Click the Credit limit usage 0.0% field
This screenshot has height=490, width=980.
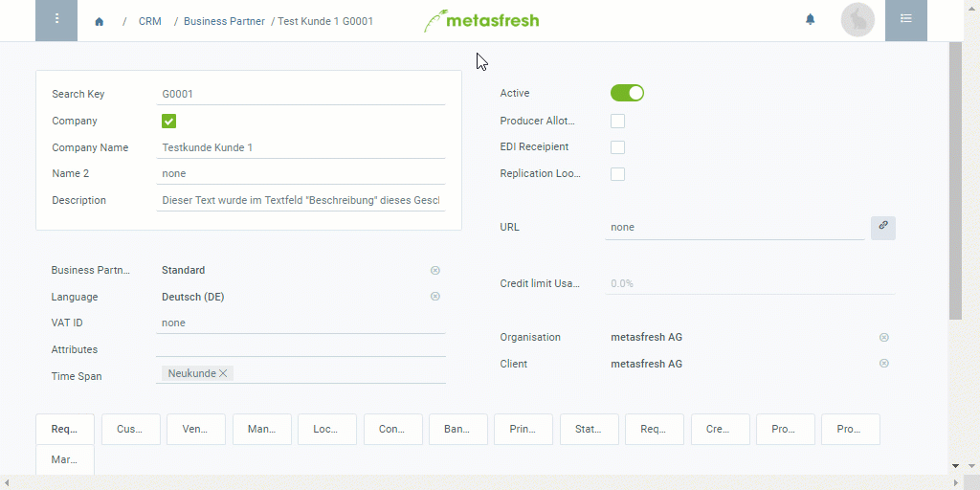[x=750, y=283]
